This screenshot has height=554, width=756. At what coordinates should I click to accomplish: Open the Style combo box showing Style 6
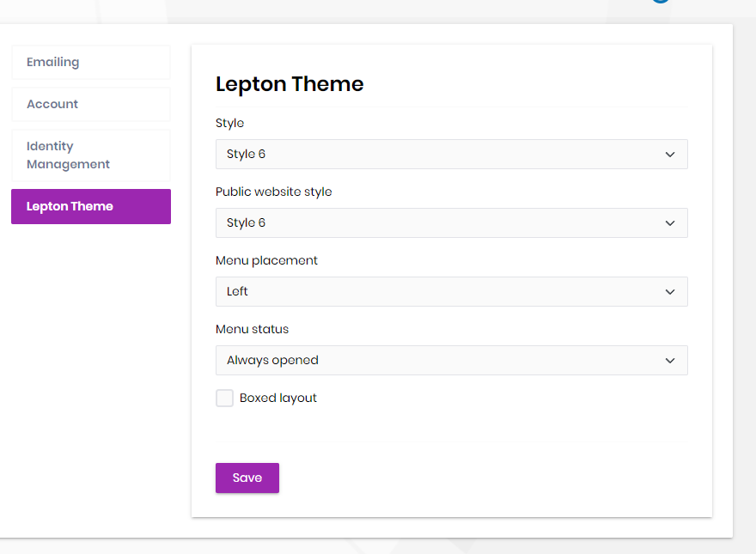point(438,155)
